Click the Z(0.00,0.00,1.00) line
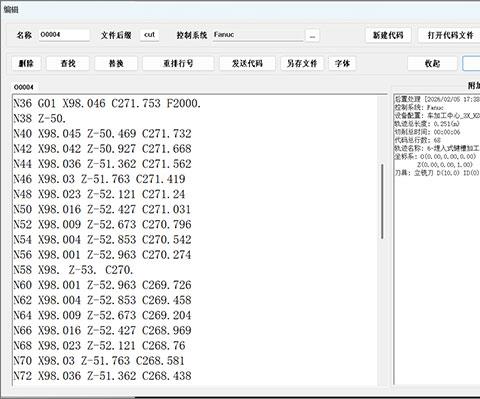The image size is (480, 399). pyautogui.click(x=445, y=165)
